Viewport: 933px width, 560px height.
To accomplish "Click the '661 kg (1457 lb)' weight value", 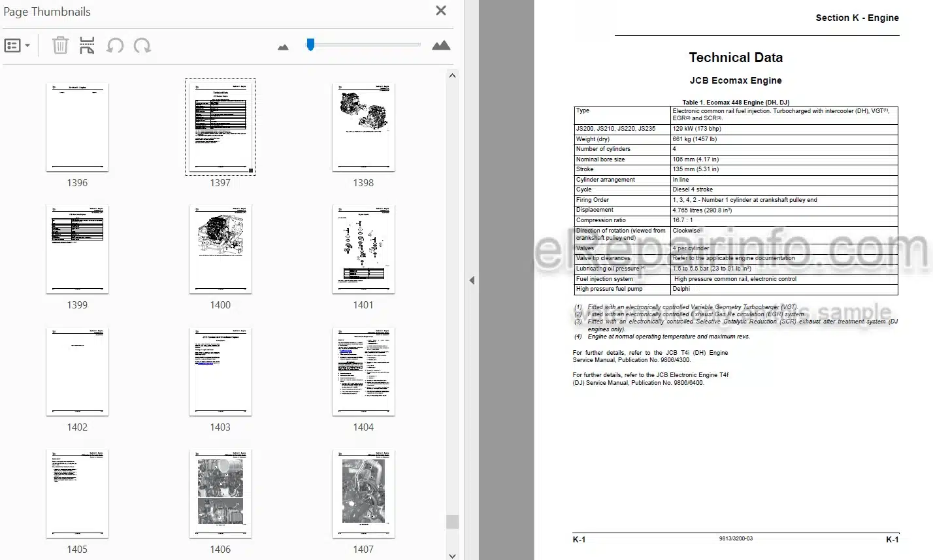I will (x=695, y=139).
